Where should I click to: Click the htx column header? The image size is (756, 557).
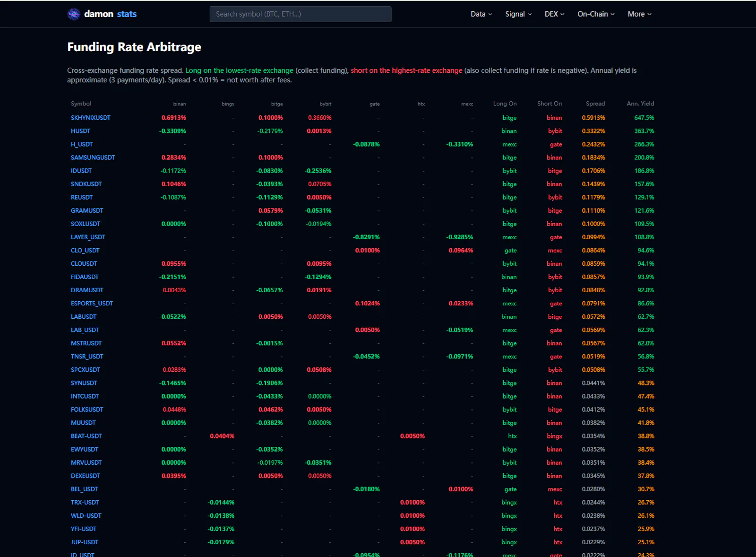click(x=421, y=104)
